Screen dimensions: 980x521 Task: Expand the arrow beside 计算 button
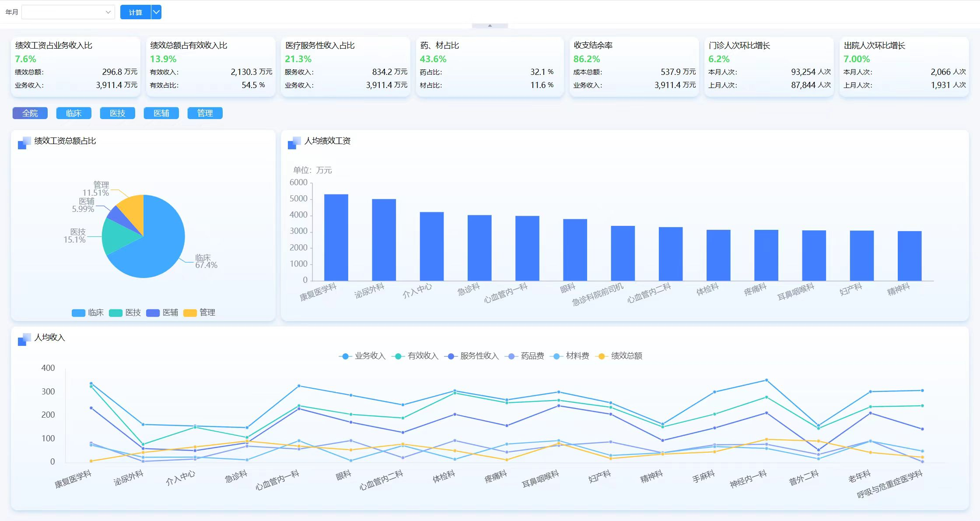point(156,12)
